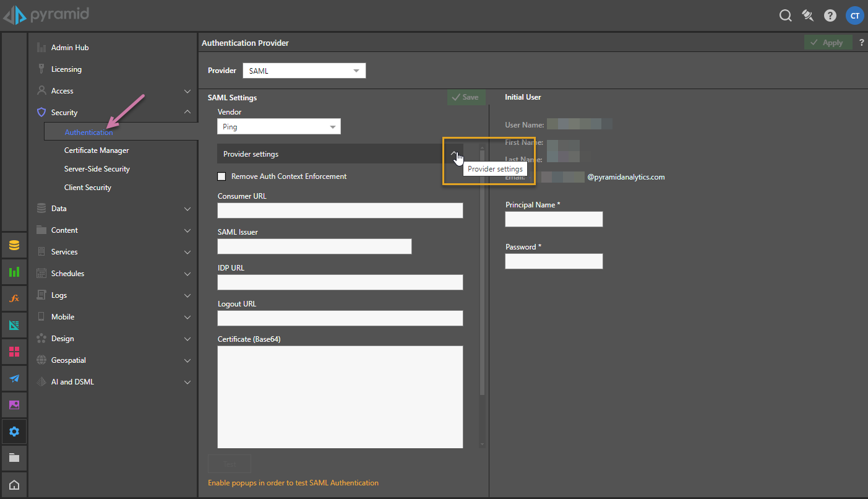The height and width of the screenshot is (499, 868).
Task: Open Certificate Manager in Security menu
Action: [x=97, y=150]
